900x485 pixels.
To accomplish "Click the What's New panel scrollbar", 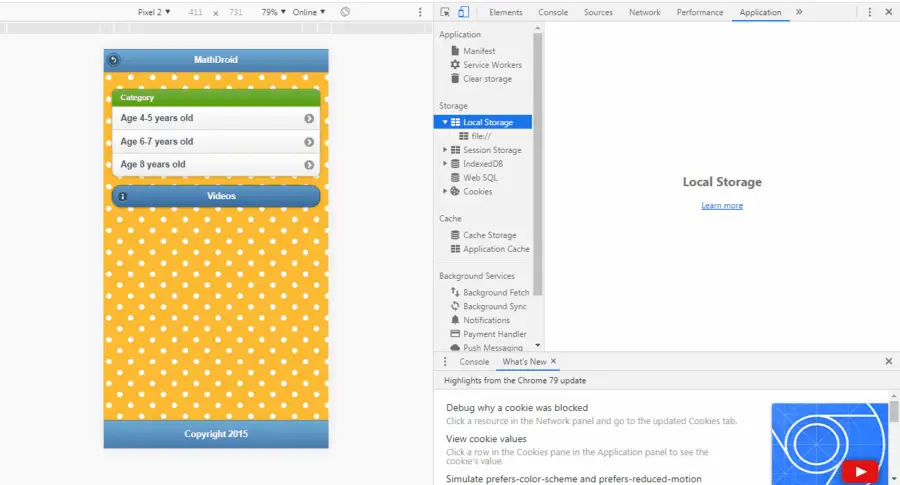I will [x=894, y=412].
